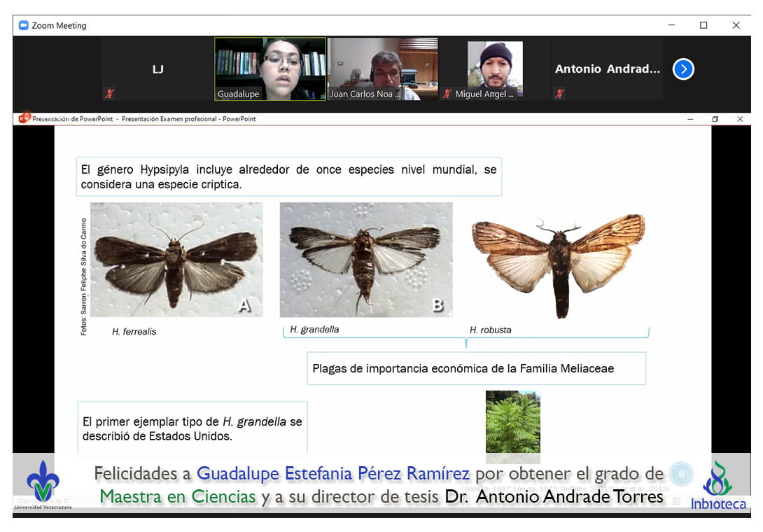Click the Inbioteca logo
The width and height of the screenshot is (763, 532).
[718, 486]
